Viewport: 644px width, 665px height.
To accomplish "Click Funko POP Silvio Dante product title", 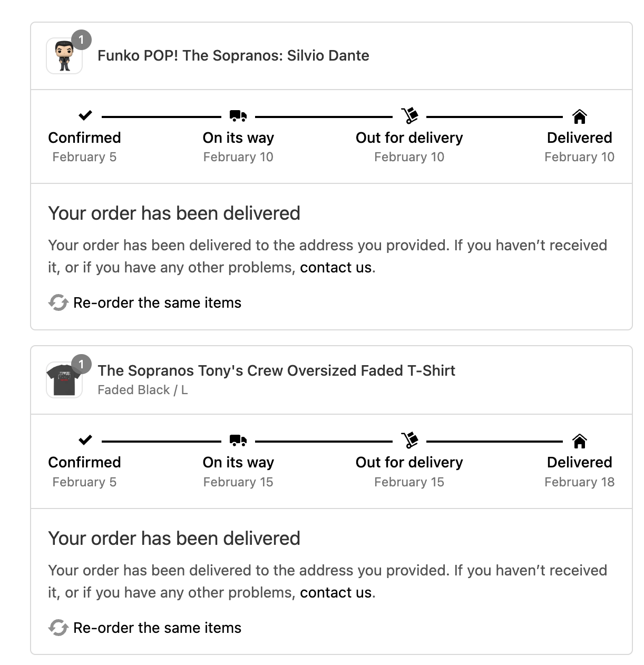I will pos(233,56).
